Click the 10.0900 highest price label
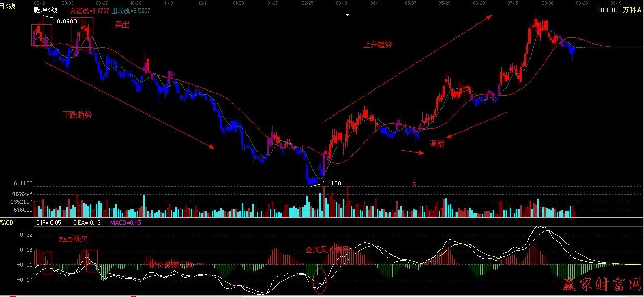This screenshot has height=297, width=644. (x=65, y=21)
